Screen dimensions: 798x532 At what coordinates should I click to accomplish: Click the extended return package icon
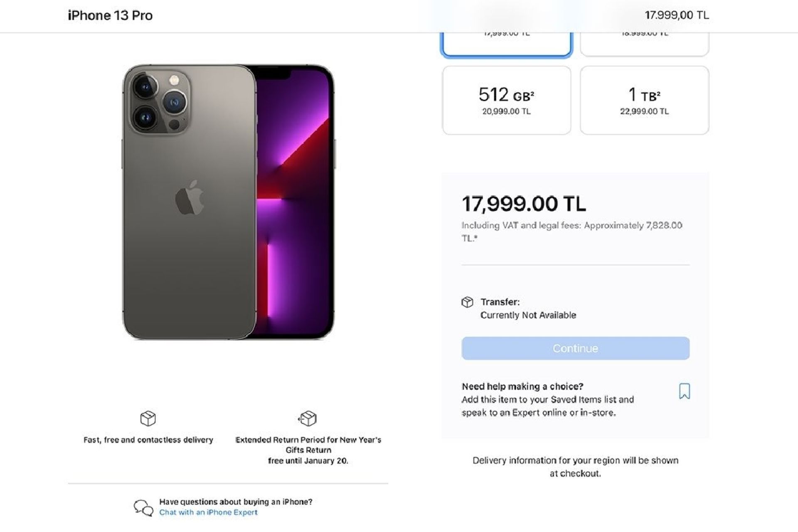(x=308, y=418)
